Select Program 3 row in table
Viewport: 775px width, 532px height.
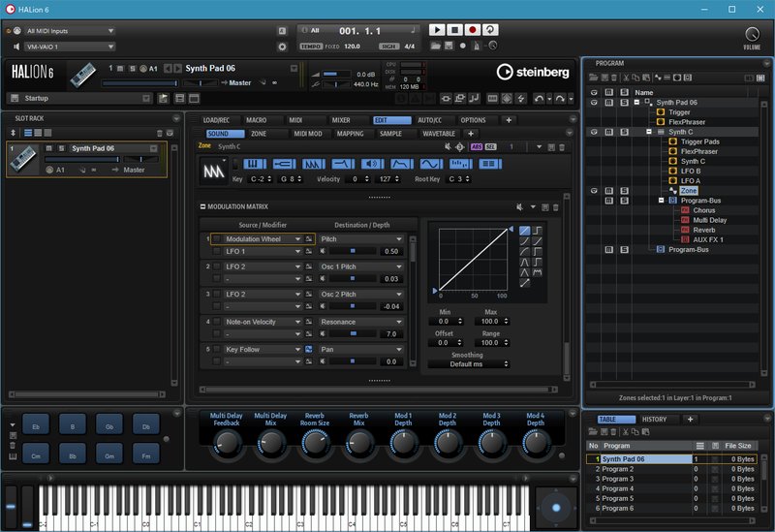tap(670, 479)
